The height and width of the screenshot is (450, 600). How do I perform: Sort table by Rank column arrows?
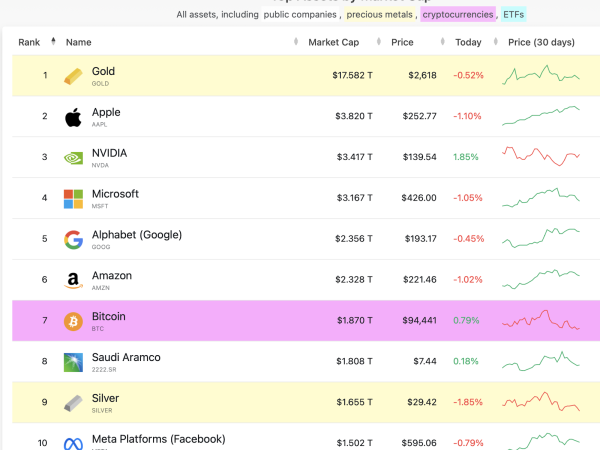[53, 41]
